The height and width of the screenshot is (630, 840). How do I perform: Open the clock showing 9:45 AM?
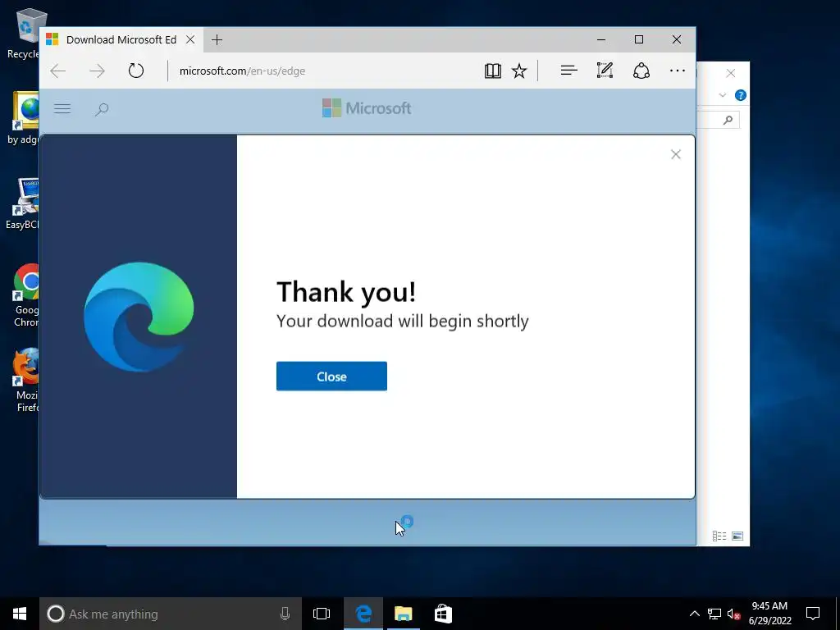pyautogui.click(x=769, y=614)
